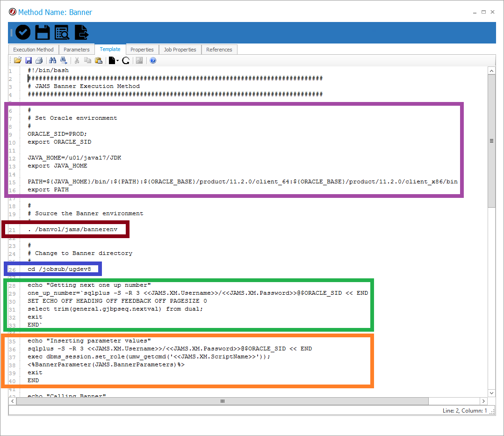The image size is (504, 436).
Task: Go to the Properties tab
Action: pyautogui.click(x=142, y=50)
